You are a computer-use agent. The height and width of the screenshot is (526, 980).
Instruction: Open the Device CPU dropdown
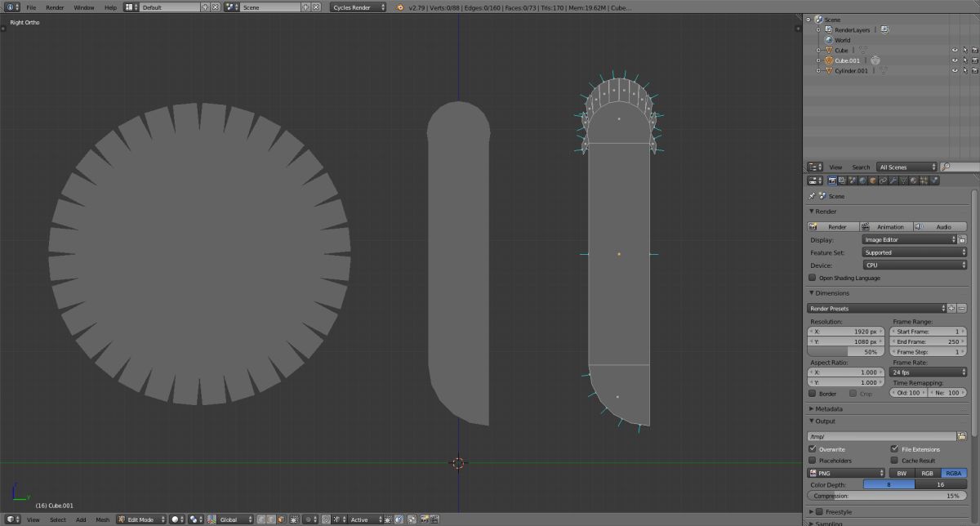point(915,265)
